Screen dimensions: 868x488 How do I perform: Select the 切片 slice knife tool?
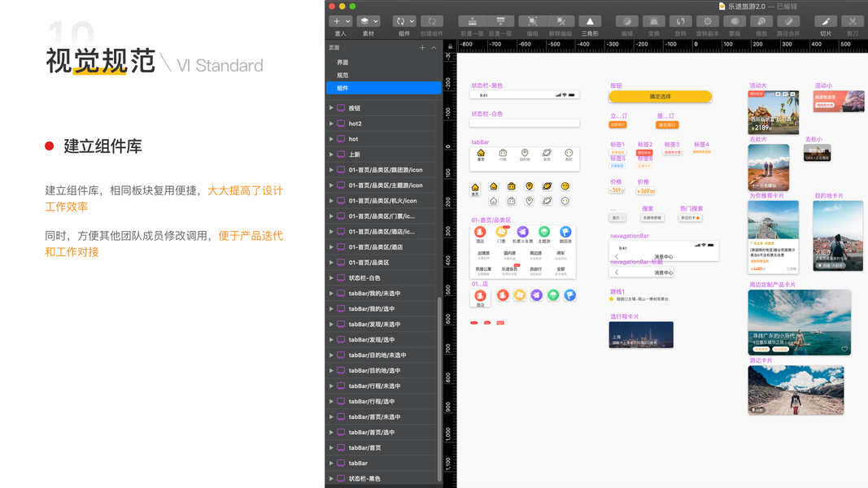click(x=826, y=21)
